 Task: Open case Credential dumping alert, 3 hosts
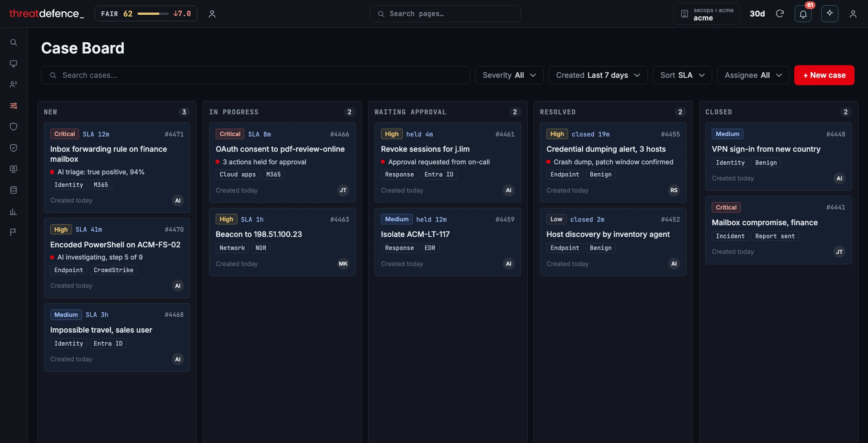click(x=613, y=162)
